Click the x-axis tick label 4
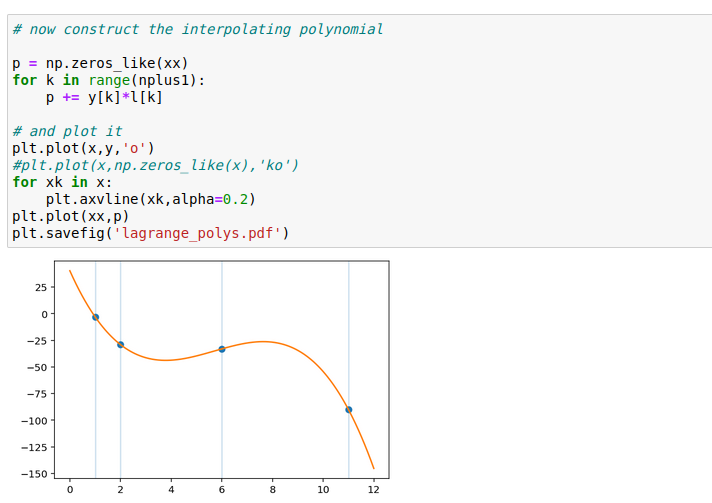This screenshot has width=712, height=503. (x=171, y=490)
